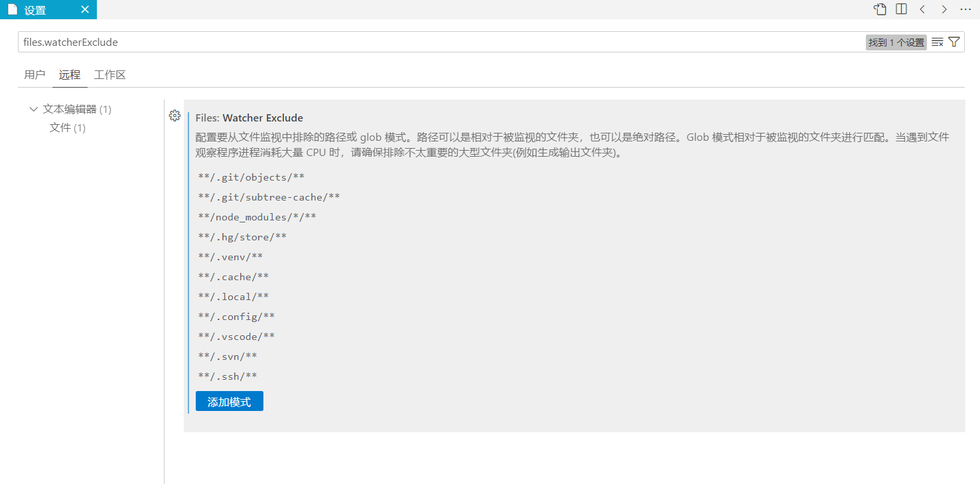Click the files.watcherExclude search field

coord(438,42)
